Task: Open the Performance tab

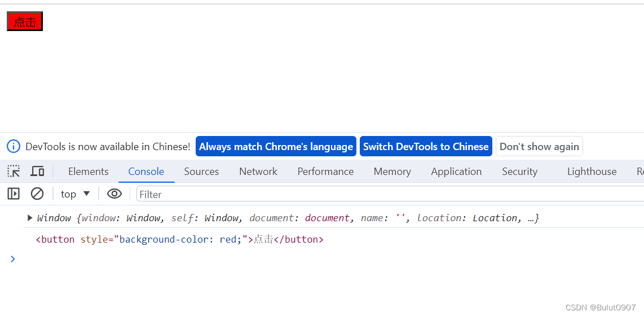Action: click(326, 172)
